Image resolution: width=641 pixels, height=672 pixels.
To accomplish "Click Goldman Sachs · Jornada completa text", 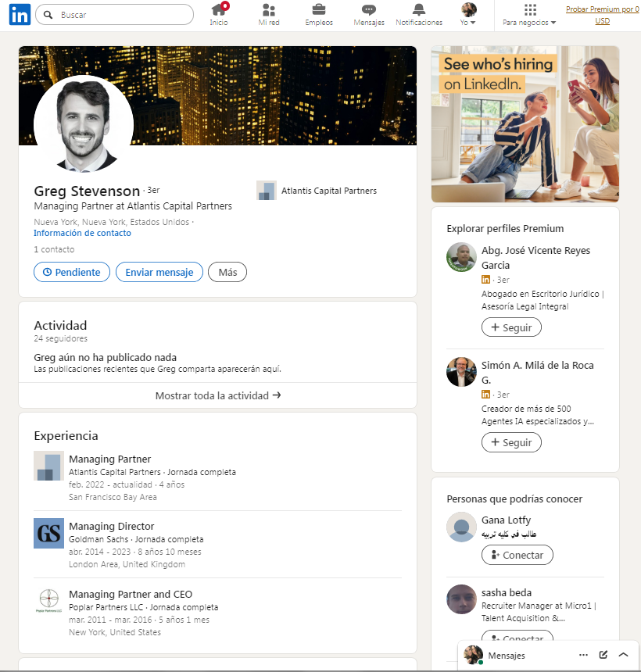I will pyautogui.click(x=136, y=539).
